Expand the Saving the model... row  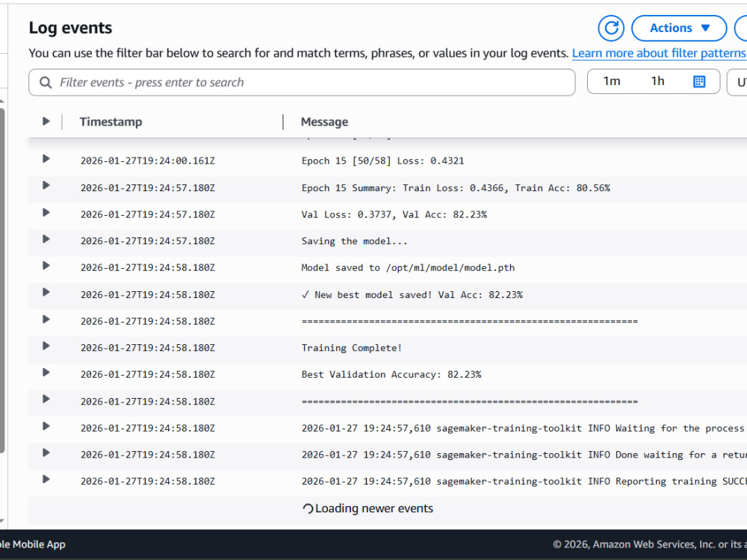46,239
